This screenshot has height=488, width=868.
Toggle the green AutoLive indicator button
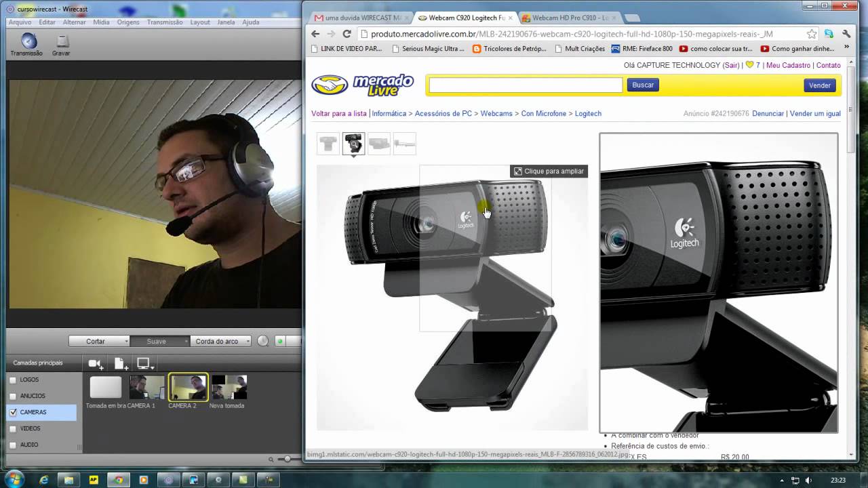pyautogui.click(x=279, y=341)
